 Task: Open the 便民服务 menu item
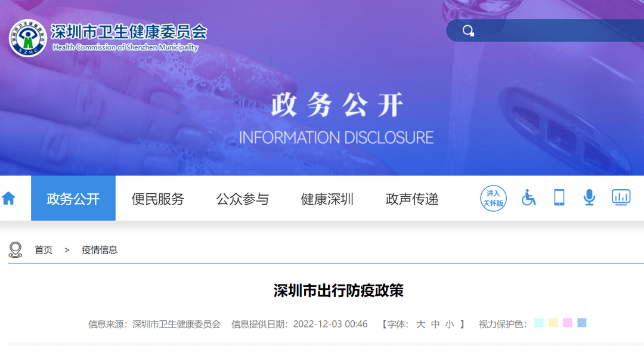(x=158, y=199)
